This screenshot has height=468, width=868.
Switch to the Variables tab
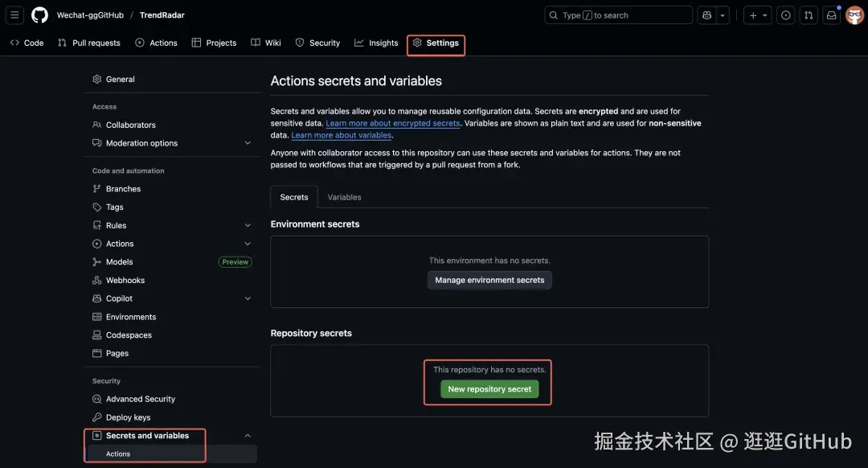click(x=344, y=197)
